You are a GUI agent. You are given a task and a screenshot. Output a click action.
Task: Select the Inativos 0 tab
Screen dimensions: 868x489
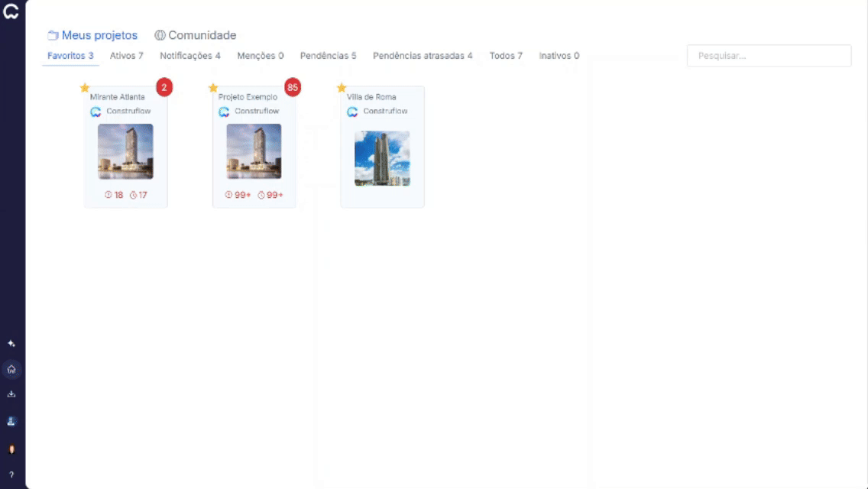click(x=559, y=56)
